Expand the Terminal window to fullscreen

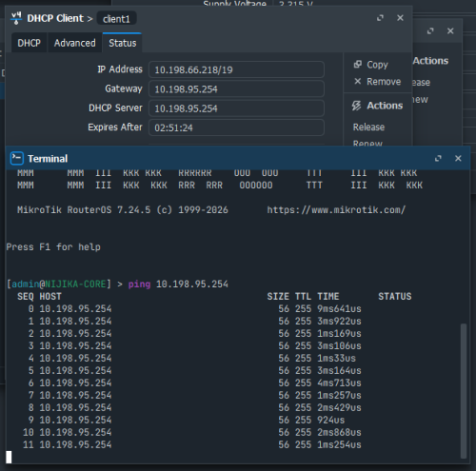coord(438,158)
